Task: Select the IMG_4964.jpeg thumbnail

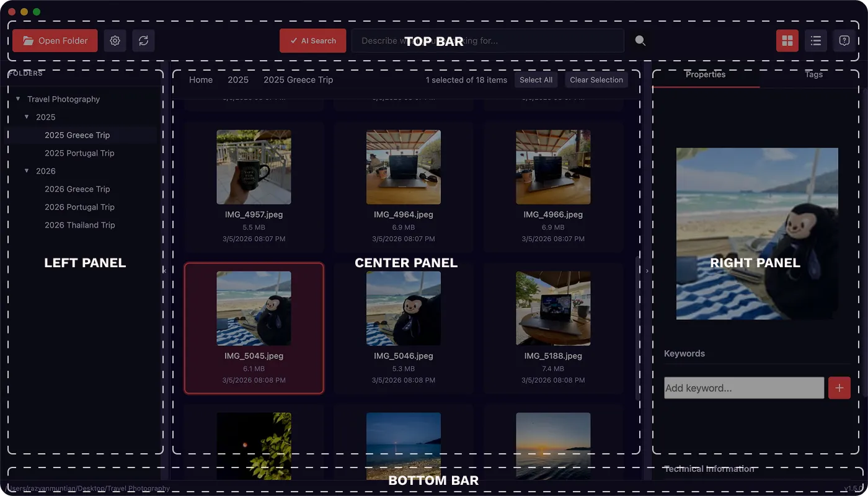Action: point(404,167)
